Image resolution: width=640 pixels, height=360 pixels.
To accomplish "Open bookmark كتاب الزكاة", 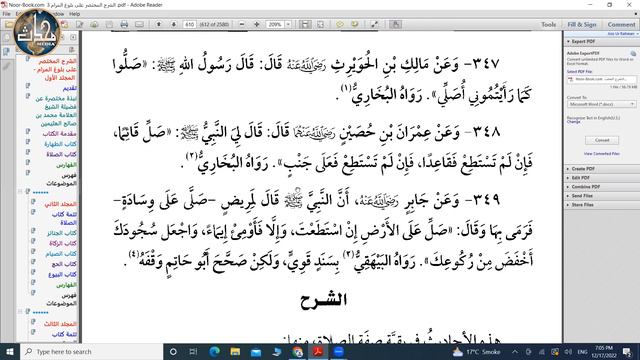I will [63, 243].
